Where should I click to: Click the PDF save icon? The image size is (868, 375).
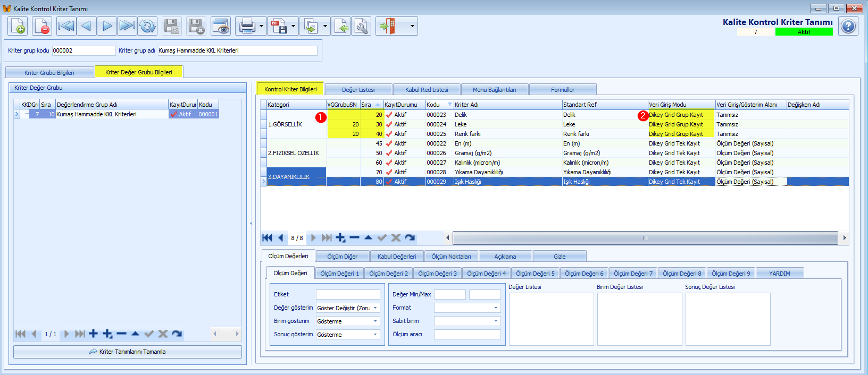[x=279, y=26]
